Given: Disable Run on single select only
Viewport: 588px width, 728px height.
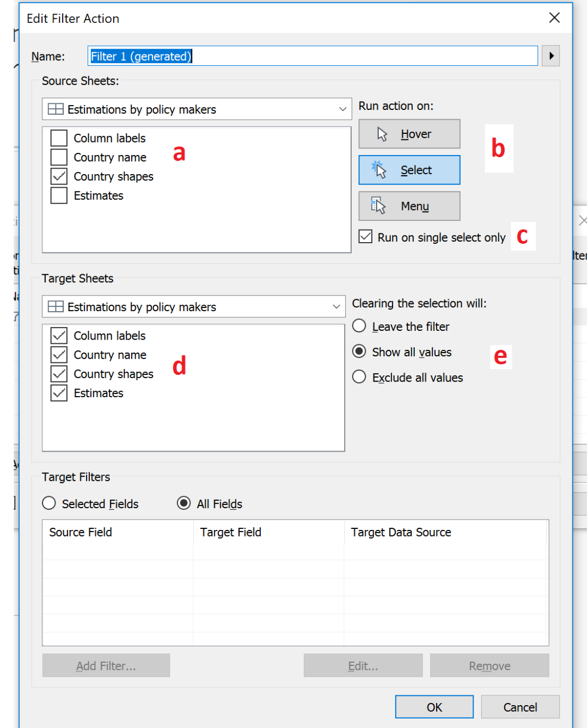Looking at the screenshot, I should point(365,236).
